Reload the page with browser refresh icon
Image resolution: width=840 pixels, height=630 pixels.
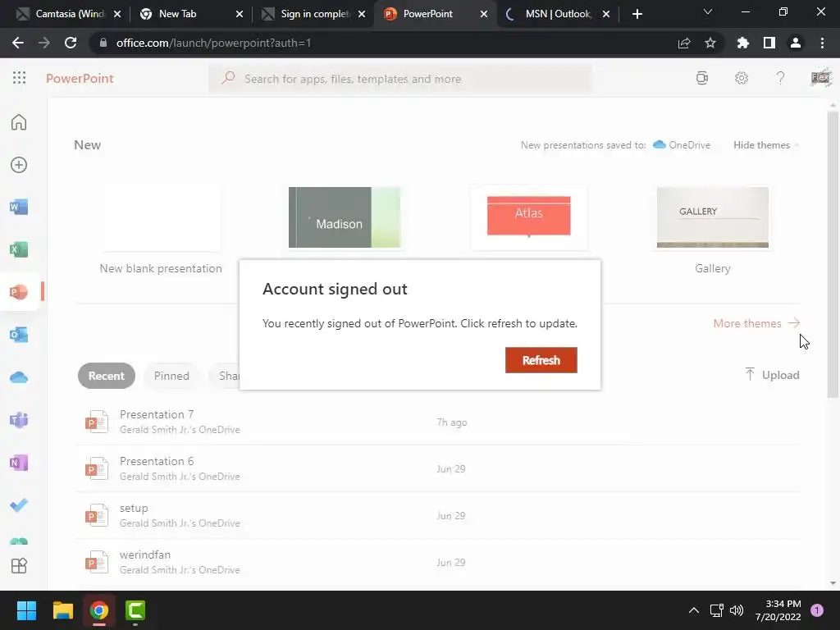click(71, 43)
